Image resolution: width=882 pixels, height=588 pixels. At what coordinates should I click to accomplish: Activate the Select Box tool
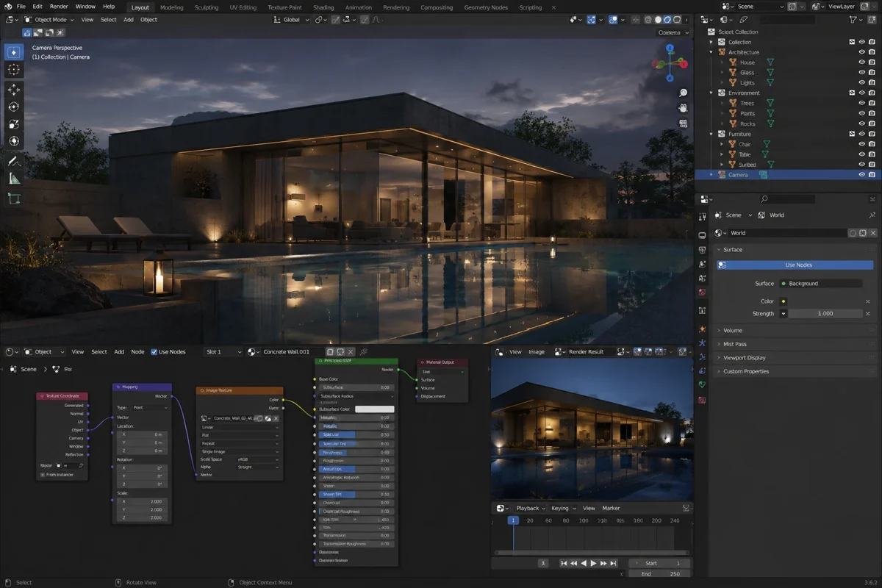(x=13, y=52)
